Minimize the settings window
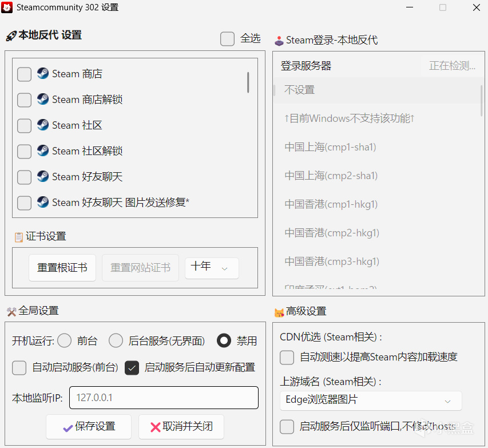 click(x=410, y=7)
